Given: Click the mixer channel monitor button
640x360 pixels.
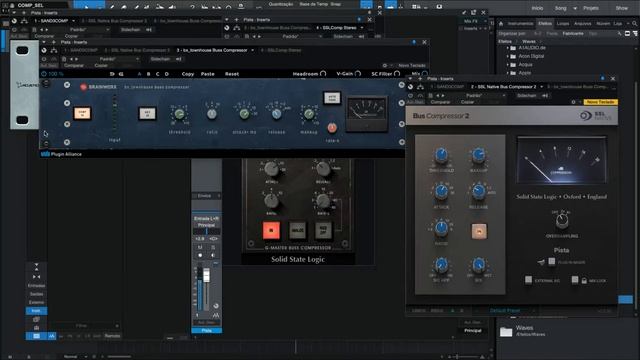Looking at the screenshot, I should click(213, 255).
